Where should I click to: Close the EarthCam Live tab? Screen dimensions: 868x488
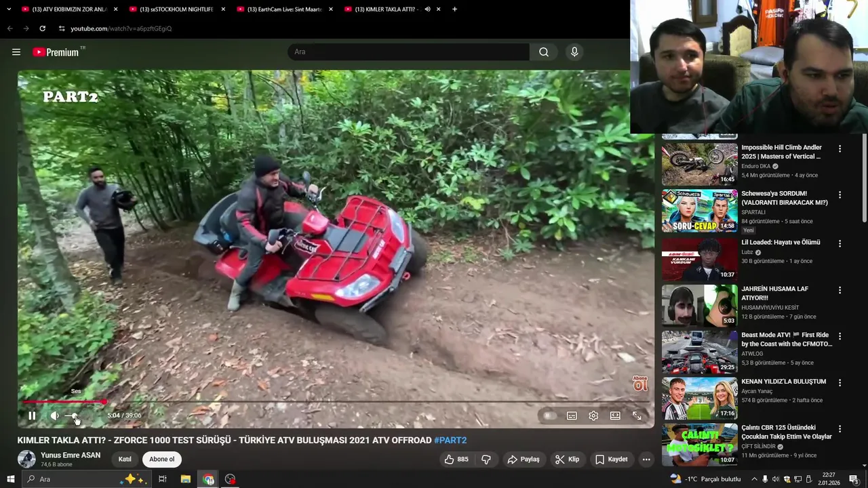click(x=331, y=9)
